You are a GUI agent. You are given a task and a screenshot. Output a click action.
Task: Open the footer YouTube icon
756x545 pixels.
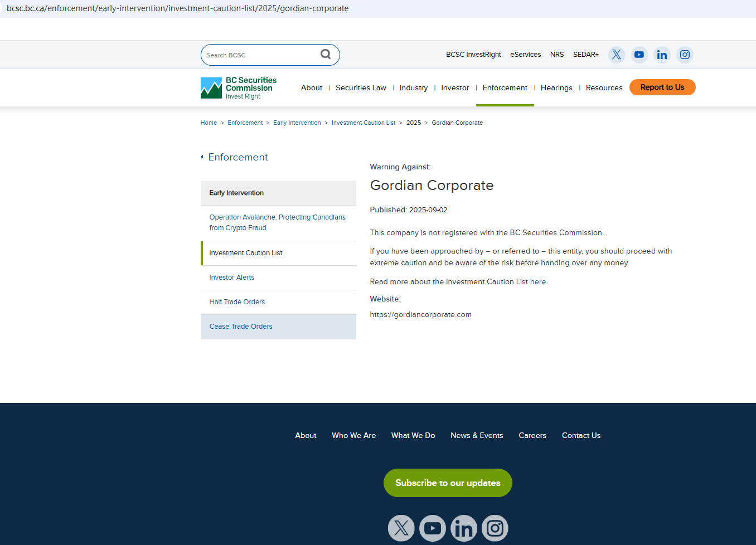[x=433, y=528]
